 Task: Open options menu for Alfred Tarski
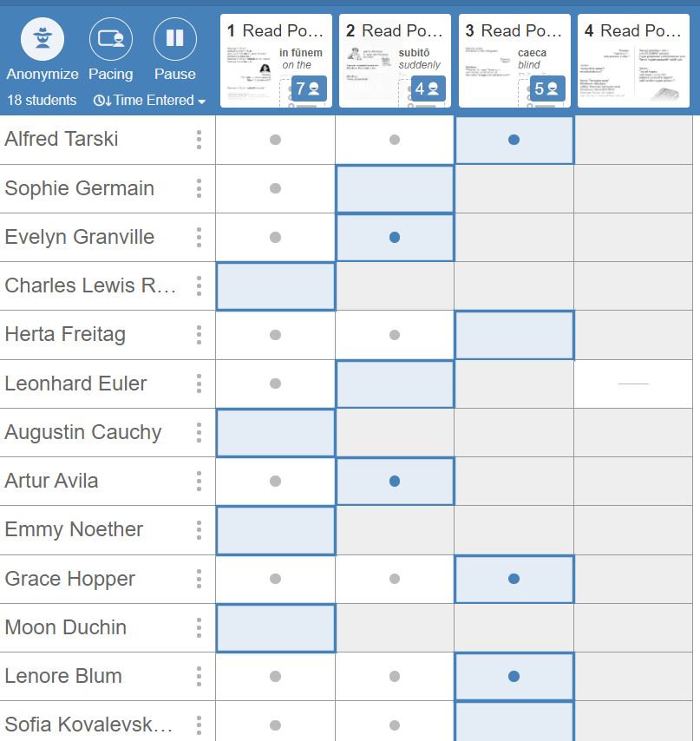199,140
